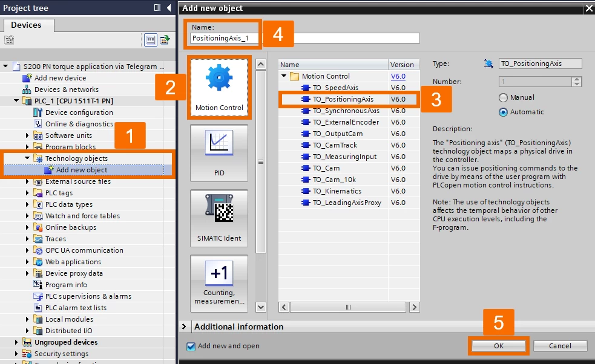Click the scroll up arrow beside the category buttons
The height and width of the screenshot is (364, 595).
click(x=261, y=64)
